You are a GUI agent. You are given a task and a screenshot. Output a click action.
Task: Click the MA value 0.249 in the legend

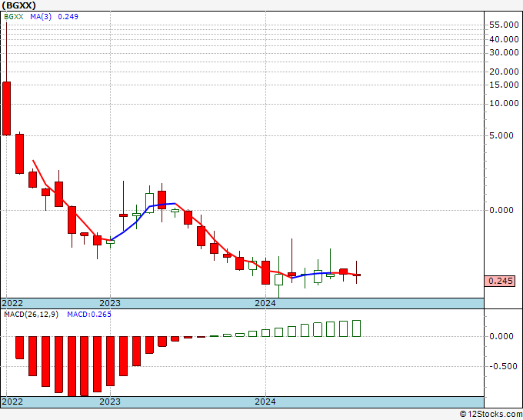(68, 17)
